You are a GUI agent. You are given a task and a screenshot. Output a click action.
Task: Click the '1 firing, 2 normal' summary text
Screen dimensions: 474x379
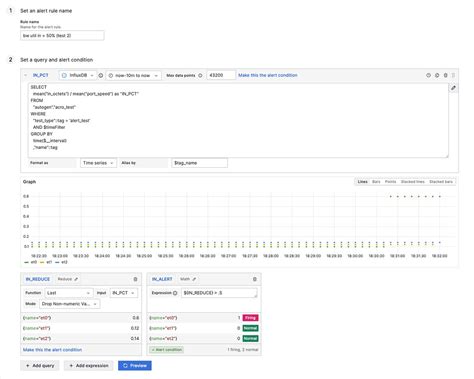[243, 350]
